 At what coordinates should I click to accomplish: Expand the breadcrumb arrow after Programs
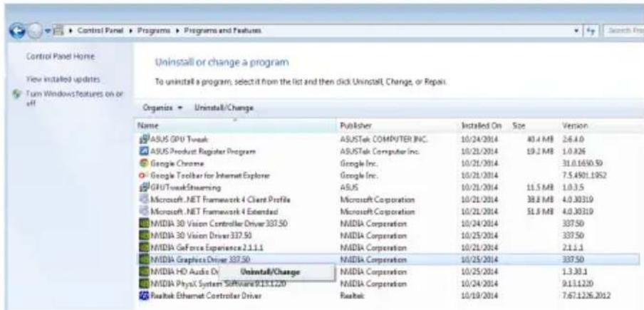(x=179, y=31)
